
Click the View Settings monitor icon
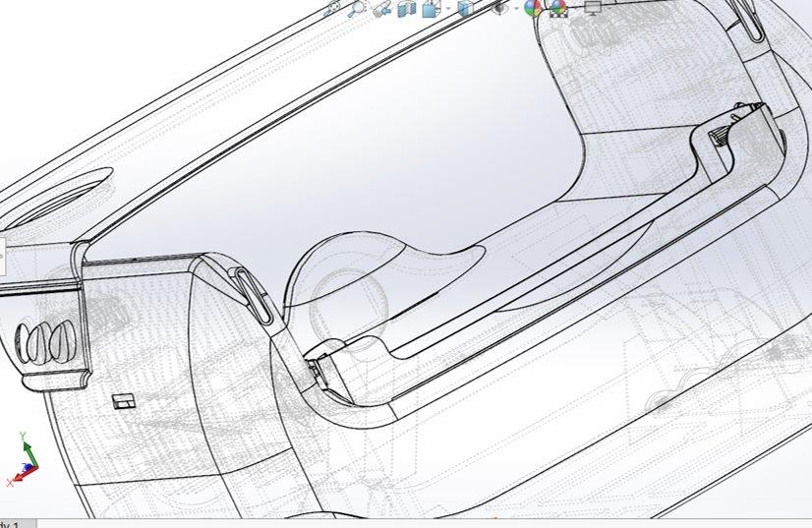(593, 8)
